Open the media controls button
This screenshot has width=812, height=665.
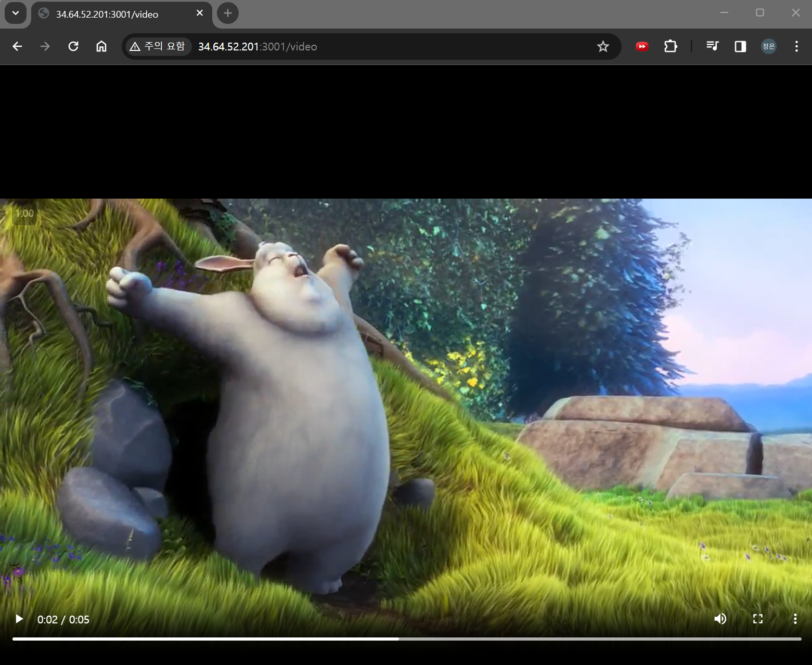click(712, 46)
